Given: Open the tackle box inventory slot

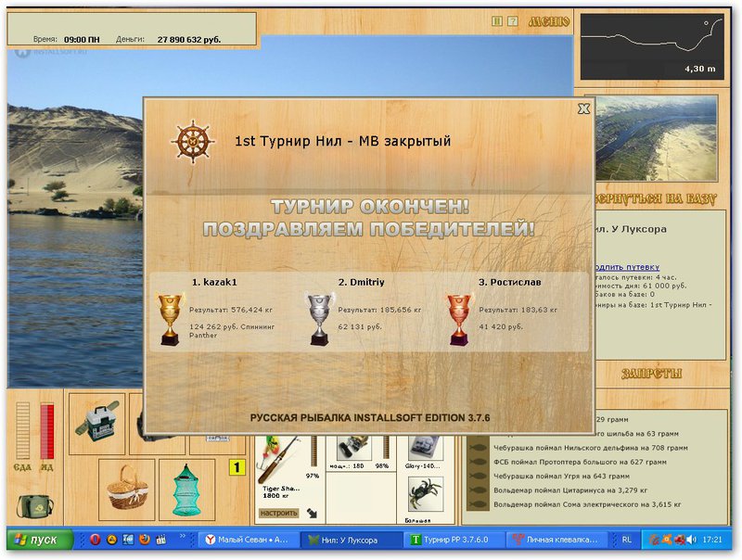Looking at the screenshot, I should click(x=97, y=424).
